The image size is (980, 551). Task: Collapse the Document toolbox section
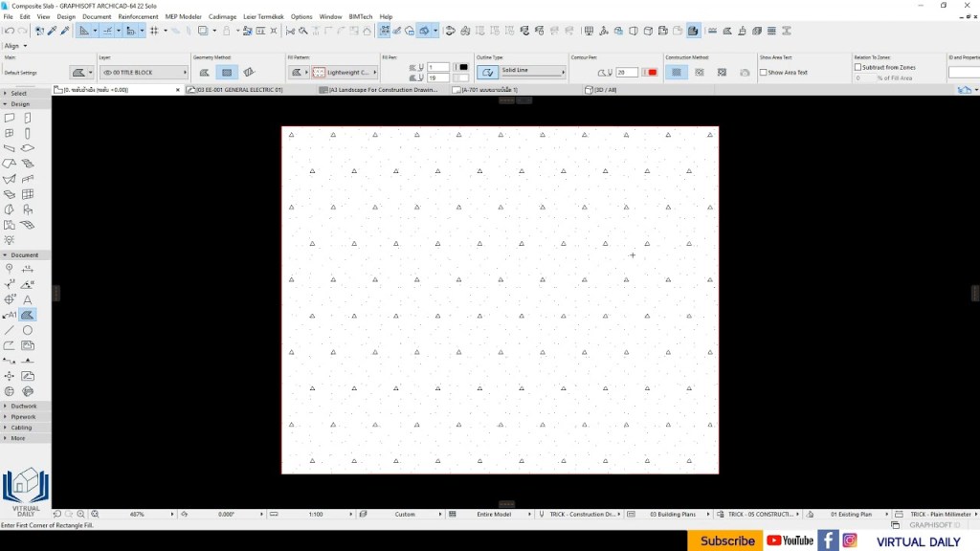pyautogui.click(x=6, y=254)
